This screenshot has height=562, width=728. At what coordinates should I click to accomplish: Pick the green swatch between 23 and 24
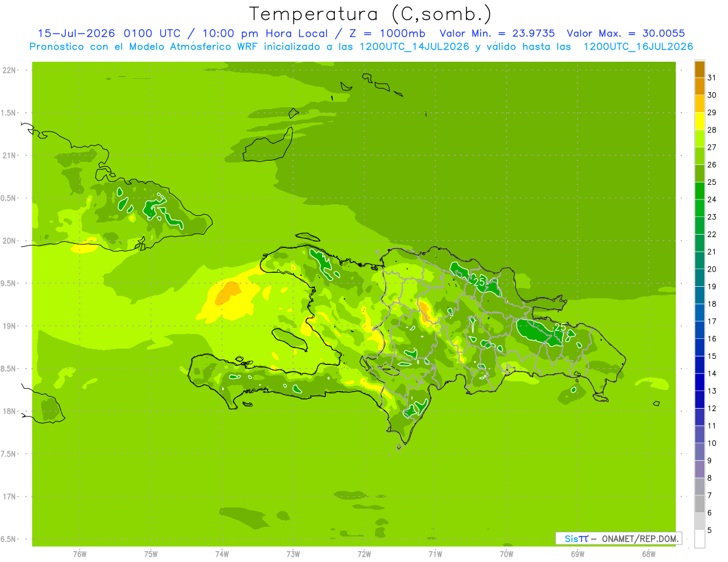pos(699,208)
